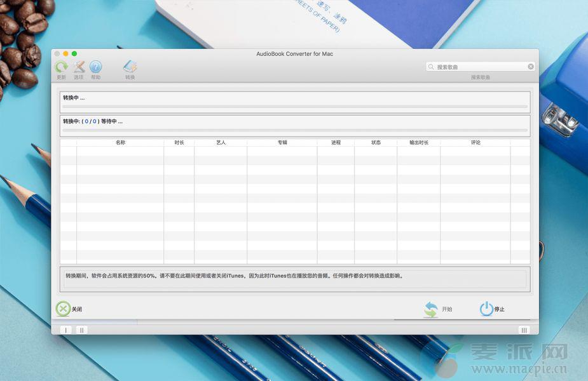Click the single-bar view button at bottom left
This screenshot has height=381, width=588.
(66, 330)
